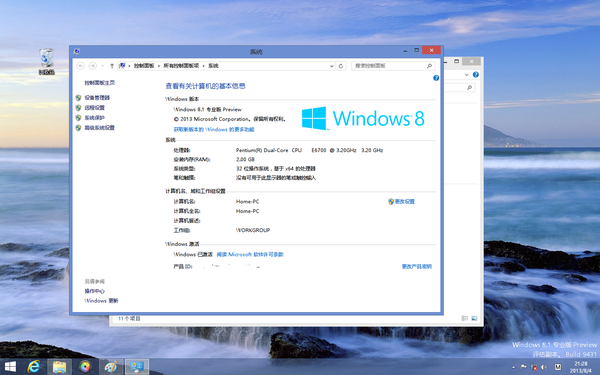Click the forward arrow in the System window
The height and width of the screenshot is (375, 600).
93,66
